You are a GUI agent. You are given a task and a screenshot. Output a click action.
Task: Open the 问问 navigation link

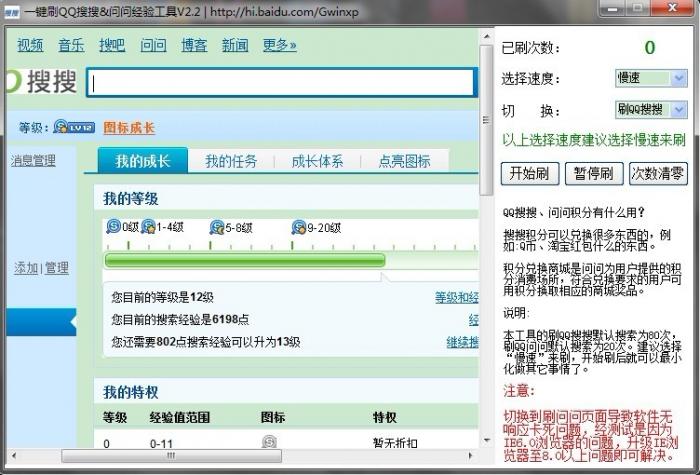pos(153,45)
